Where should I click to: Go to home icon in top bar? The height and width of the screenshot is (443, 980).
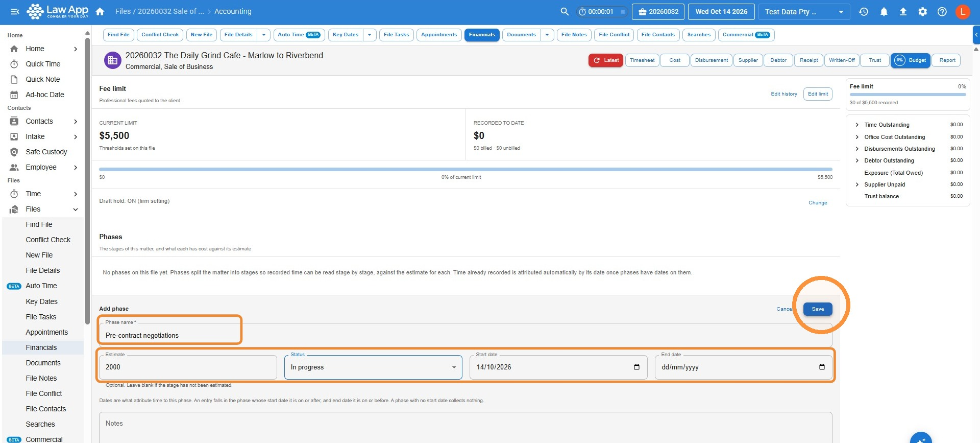tap(100, 11)
